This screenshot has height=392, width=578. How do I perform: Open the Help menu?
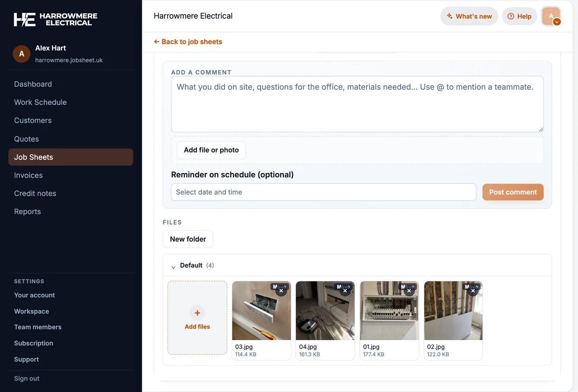(519, 16)
